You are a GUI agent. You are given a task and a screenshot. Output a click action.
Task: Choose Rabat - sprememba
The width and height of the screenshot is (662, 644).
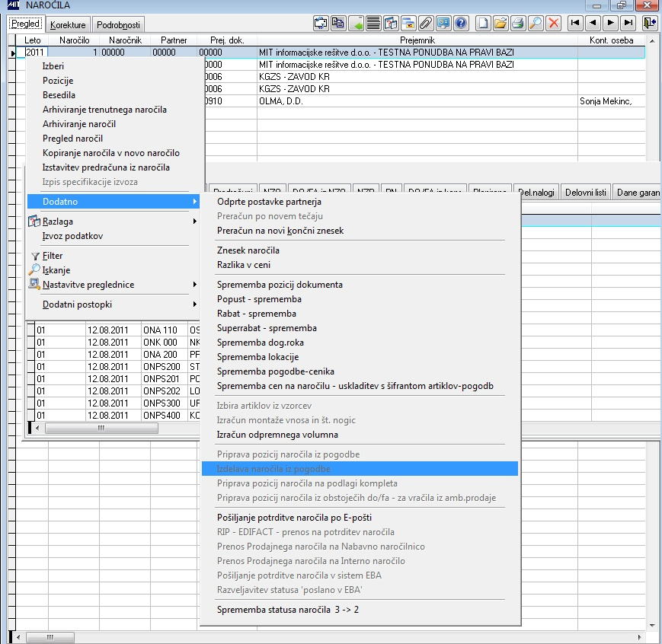click(257, 314)
